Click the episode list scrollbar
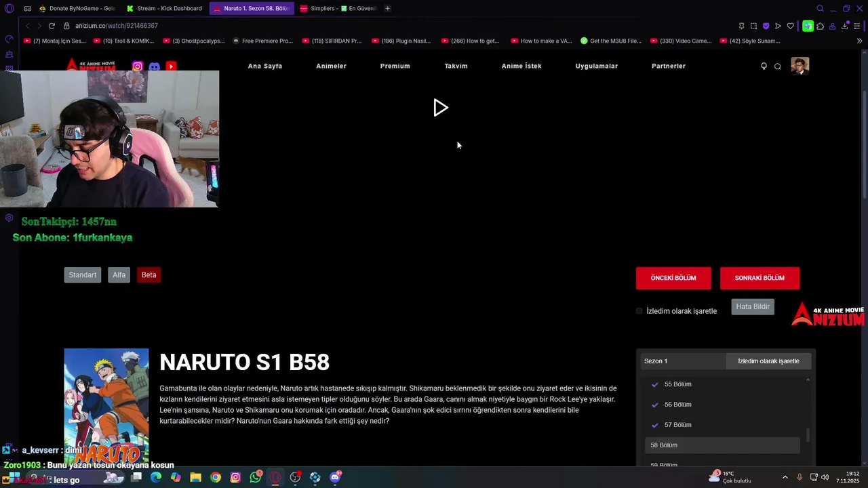This screenshot has width=868, height=488. tap(808, 435)
